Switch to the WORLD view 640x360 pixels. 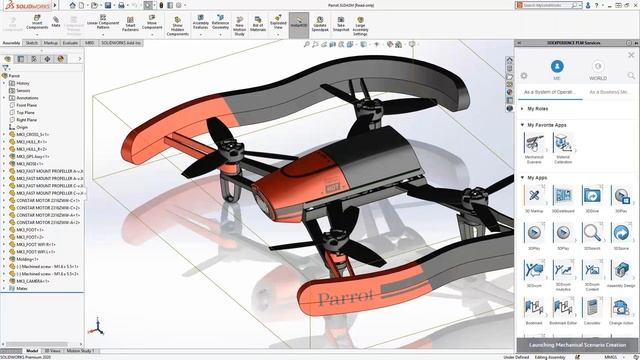(x=598, y=70)
